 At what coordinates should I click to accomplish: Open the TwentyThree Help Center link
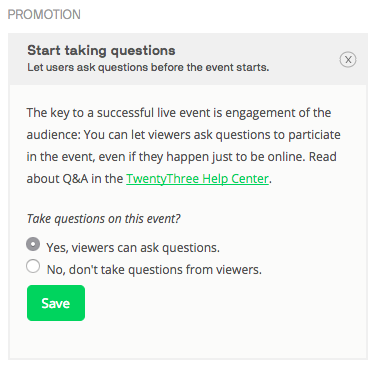pyautogui.click(x=197, y=179)
